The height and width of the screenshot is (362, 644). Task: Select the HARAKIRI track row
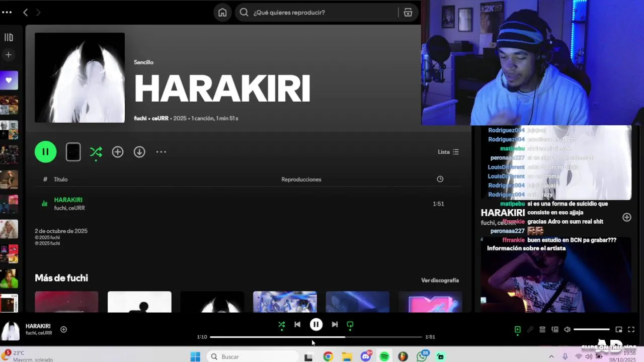[248, 204]
